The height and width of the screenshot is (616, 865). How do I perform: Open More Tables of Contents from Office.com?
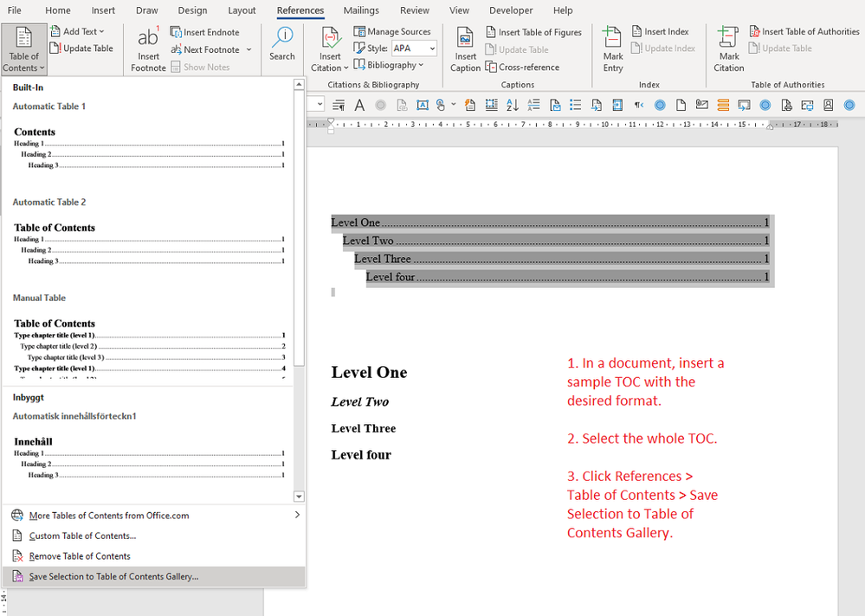pyautogui.click(x=154, y=515)
